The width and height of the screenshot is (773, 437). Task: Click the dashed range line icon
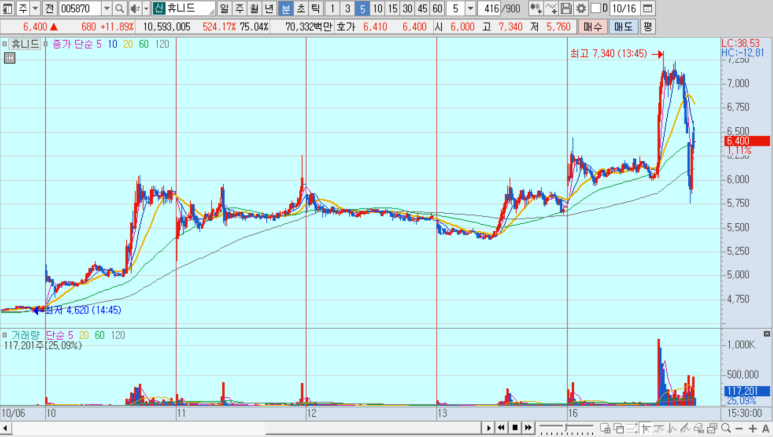[x=632, y=428]
